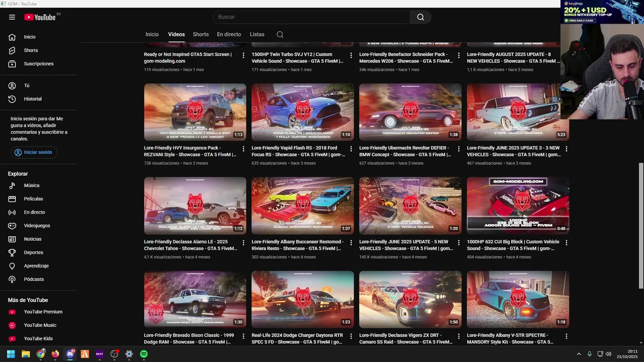Open JUNE 2025 UPDATE 5 NEW VEHICLES title
Image resolution: width=644 pixels, height=362 pixels.
click(406, 245)
